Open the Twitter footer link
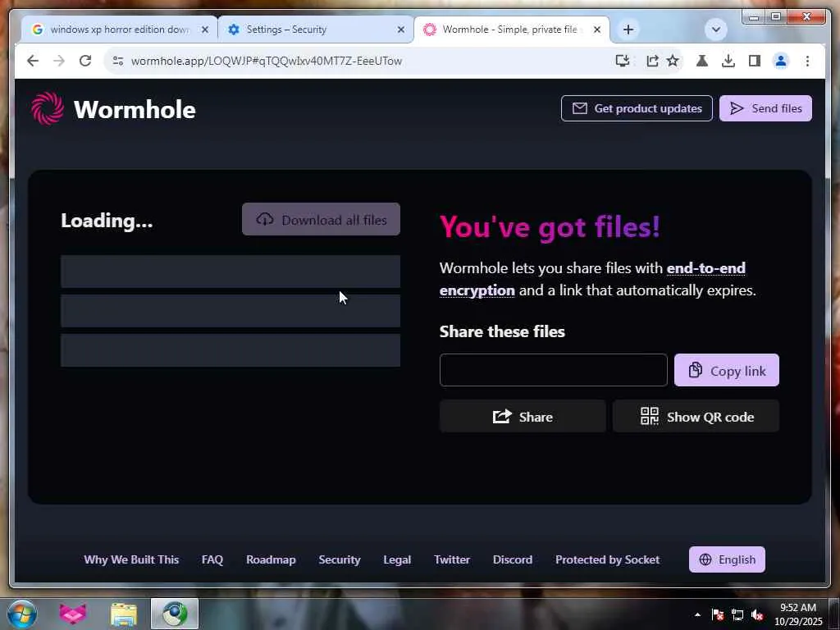The image size is (840, 630). pyautogui.click(x=452, y=559)
